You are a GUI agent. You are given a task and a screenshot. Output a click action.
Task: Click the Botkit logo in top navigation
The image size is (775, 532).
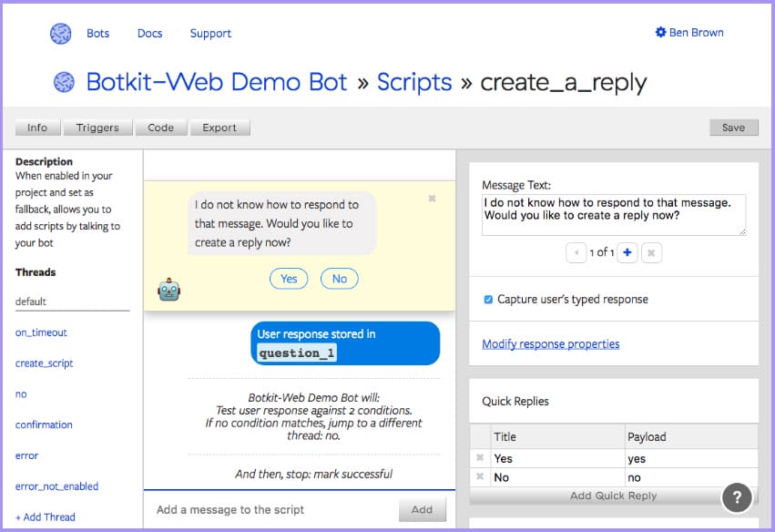pyautogui.click(x=61, y=34)
